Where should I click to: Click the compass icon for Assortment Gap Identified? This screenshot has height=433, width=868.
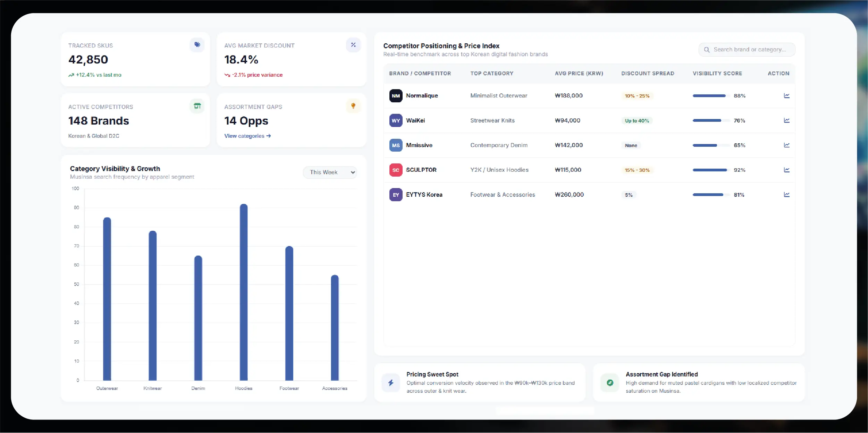click(x=610, y=383)
